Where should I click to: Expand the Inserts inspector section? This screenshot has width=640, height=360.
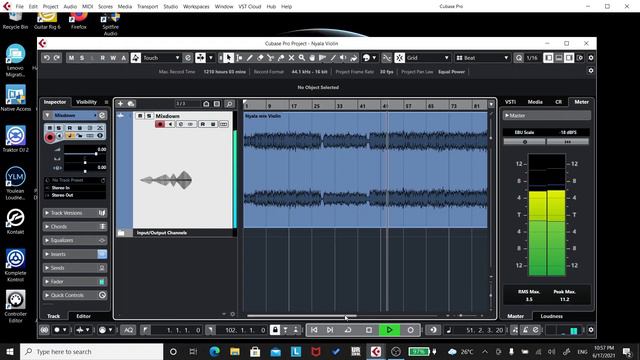coord(74,254)
